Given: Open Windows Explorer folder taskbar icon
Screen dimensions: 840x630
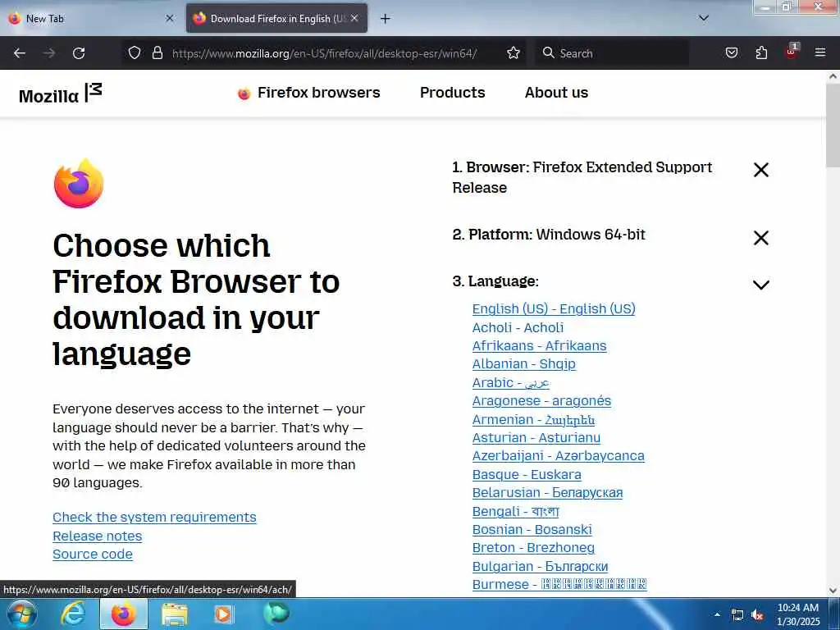Looking at the screenshot, I should pos(175,614).
